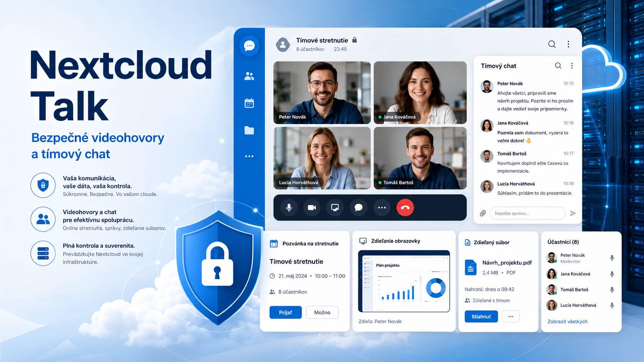Screen dimensions: 644x362
Task: Click Peter Novák's avatar in chat
Action: [x=487, y=87]
